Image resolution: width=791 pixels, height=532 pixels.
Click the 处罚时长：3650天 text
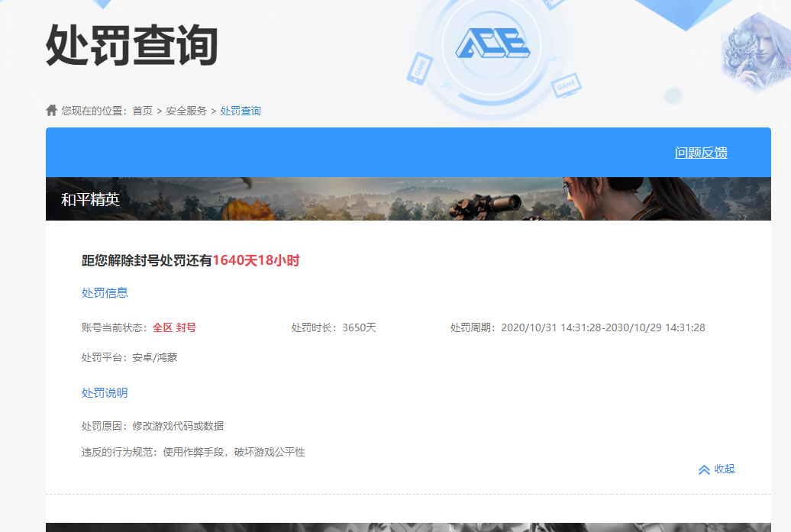[334, 327]
